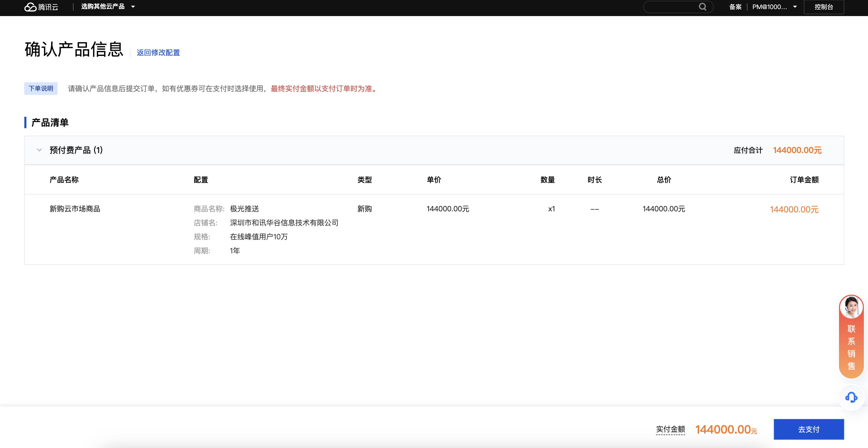This screenshot has height=448, width=868.
Task: Click the 备案 link in header
Action: (735, 7)
